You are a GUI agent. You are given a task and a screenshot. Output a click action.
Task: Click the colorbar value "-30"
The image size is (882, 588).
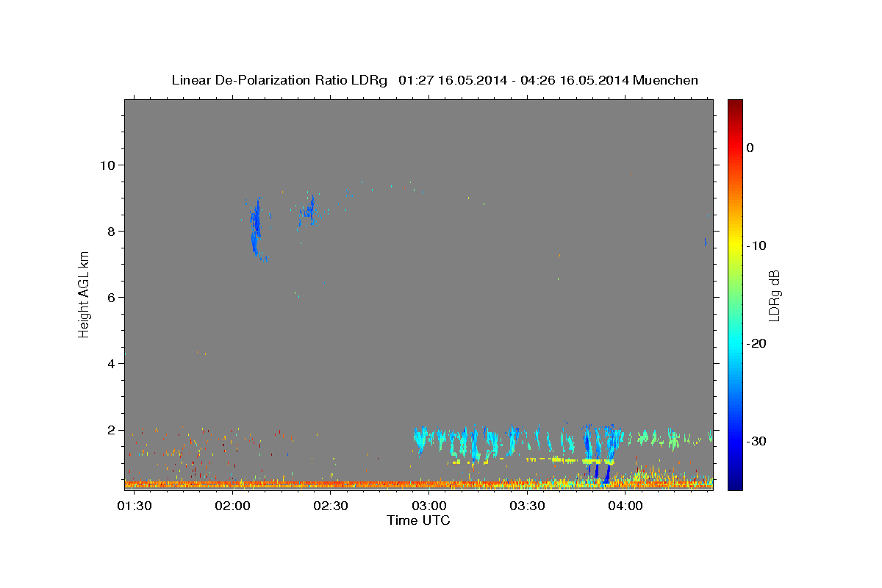pyautogui.click(x=756, y=441)
